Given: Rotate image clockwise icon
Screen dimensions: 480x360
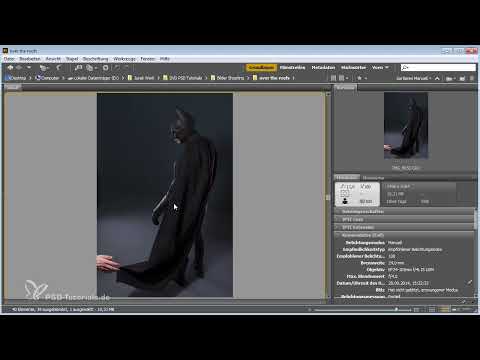Looking at the screenshot, I should point(126,68).
